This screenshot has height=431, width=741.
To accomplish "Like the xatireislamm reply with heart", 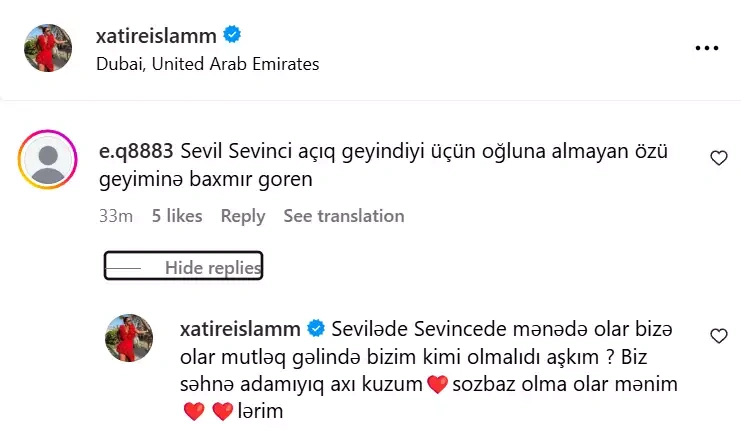I will pos(718,336).
